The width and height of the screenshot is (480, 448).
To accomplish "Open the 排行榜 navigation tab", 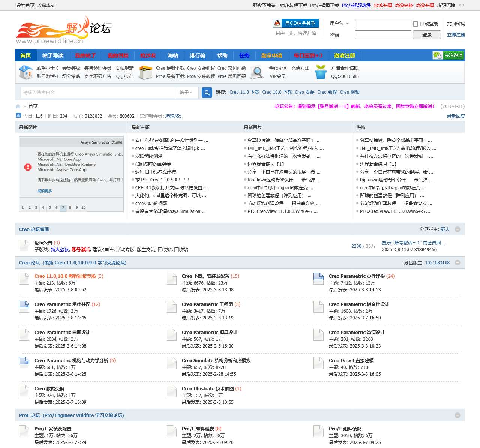I will coord(198,55).
